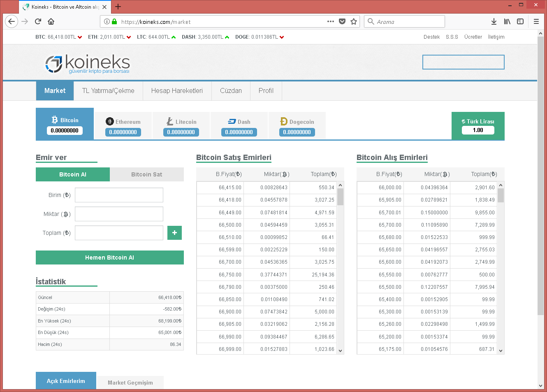Click the Birim price input field

(x=119, y=195)
